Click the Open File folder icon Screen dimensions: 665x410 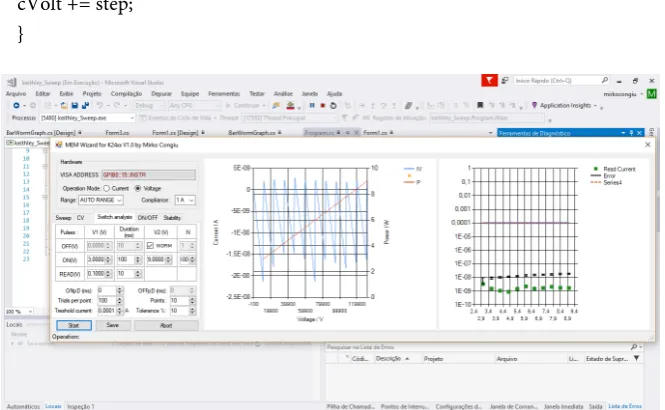coord(64,105)
